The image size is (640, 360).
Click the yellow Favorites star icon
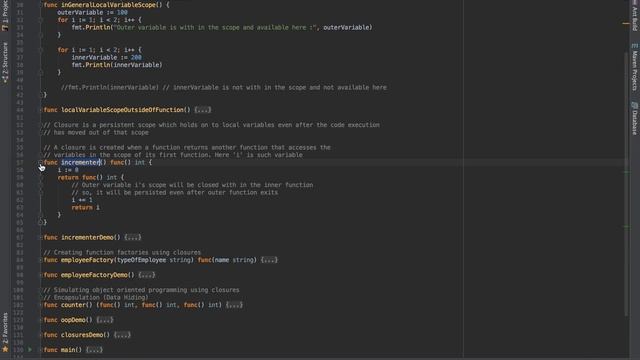coord(5,349)
